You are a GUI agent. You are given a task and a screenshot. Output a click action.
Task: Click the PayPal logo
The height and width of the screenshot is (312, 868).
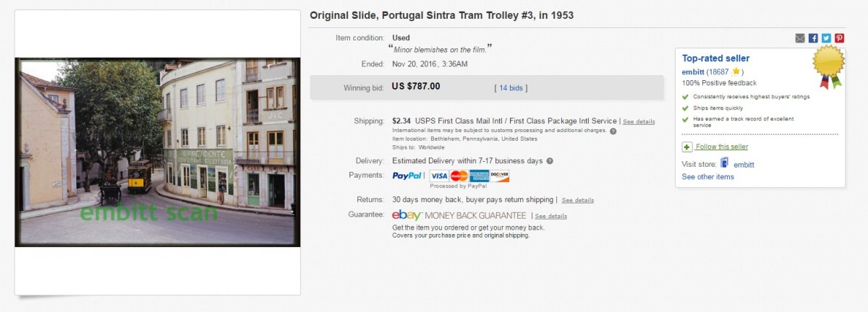point(407,175)
